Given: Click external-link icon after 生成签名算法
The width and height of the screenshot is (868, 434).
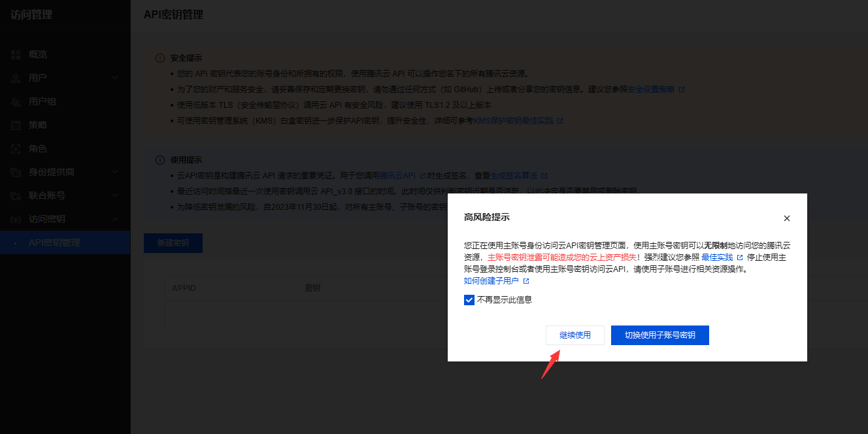Looking at the screenshot, I should (x=544, y=176).
